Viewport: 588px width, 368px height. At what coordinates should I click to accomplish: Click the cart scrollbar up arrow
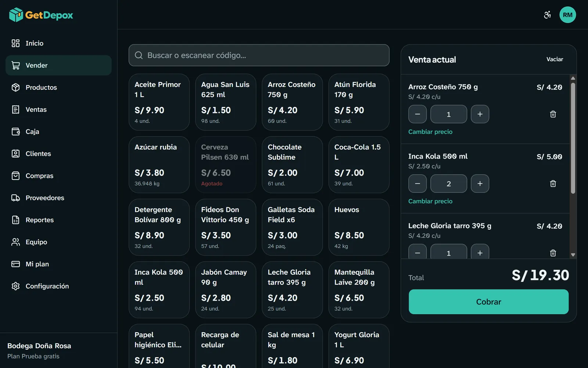point(573,78)
